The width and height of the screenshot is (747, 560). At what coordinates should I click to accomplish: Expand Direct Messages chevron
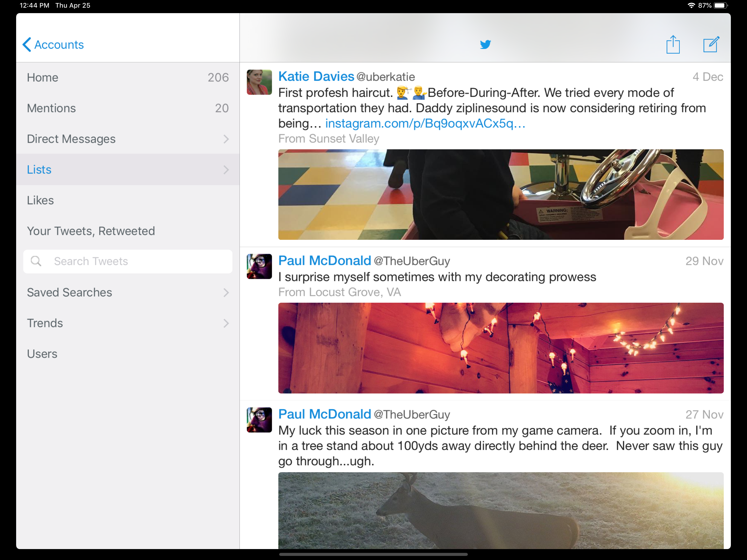(226, 139)
